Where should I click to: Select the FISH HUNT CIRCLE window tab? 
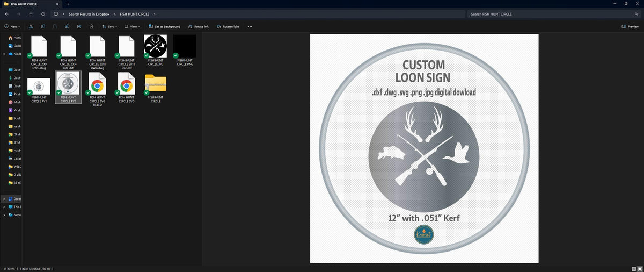tap(31, 4)
